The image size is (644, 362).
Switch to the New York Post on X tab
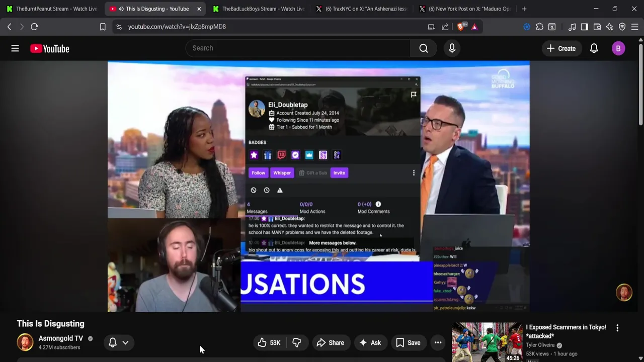point(464,9)
